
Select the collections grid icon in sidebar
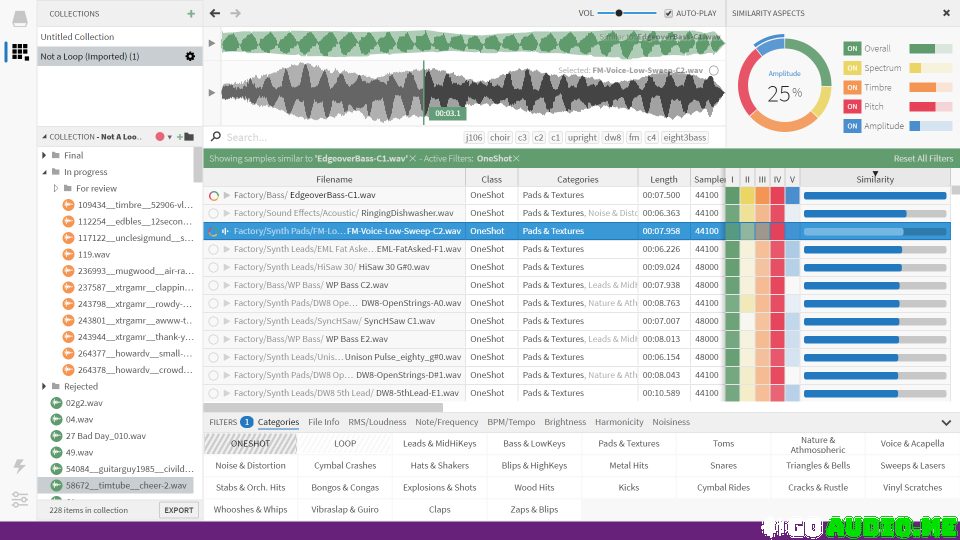tap(19, 52)
